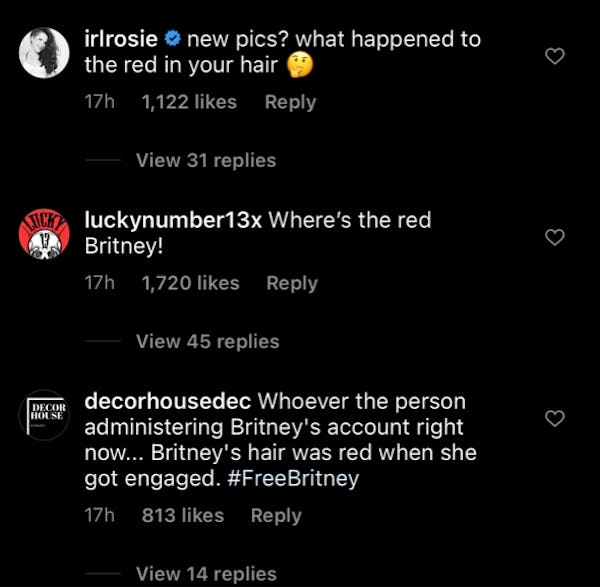Image resolution: width=600 pixels, height=587 pixels.
Task: Open the Decor House profile avatar
Action: click(x=44, y=415)
